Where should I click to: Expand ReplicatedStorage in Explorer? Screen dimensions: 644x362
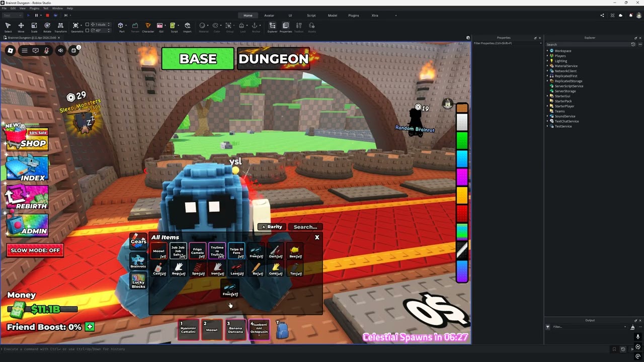point(547,81)
